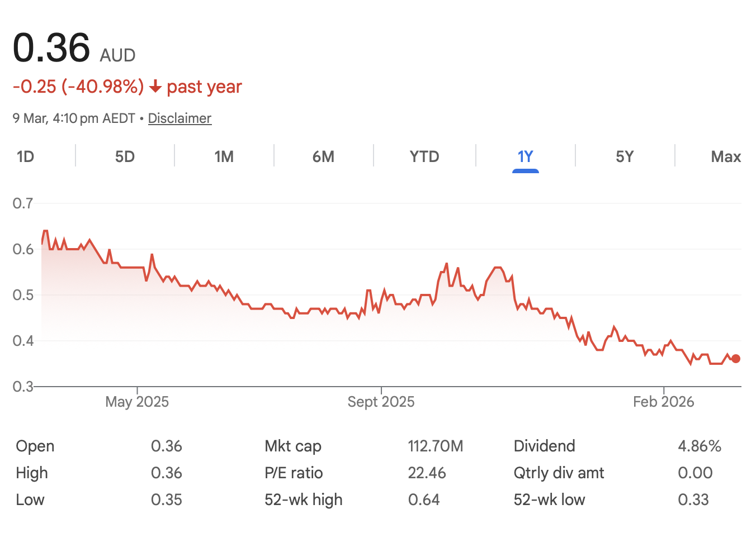Show the 1M price history
Viewport: 756px width, 533px height.
(x=224, y=156)
